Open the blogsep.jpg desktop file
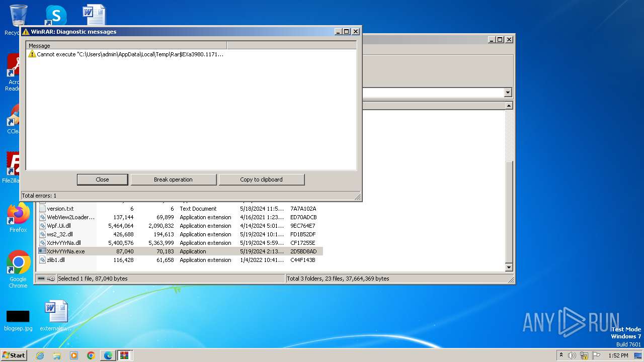The height and width of the screenshot is (362, 644). [18, 320]
